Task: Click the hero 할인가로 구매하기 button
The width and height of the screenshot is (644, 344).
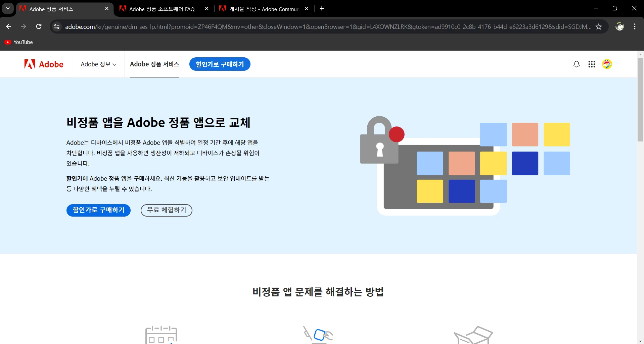Action: tap(98, 210)
